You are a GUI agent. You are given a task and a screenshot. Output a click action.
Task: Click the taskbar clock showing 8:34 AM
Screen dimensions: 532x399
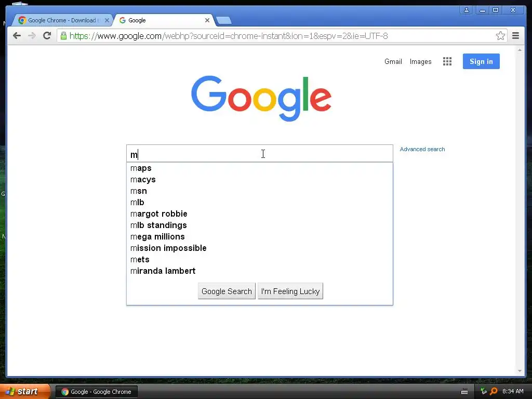513,392
